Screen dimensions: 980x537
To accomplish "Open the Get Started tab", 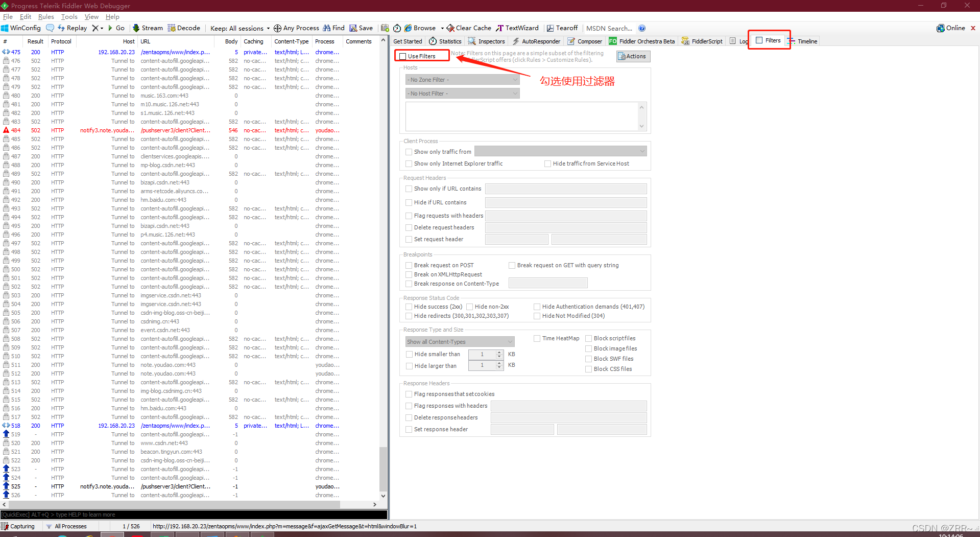I will (x=408, y=41).
